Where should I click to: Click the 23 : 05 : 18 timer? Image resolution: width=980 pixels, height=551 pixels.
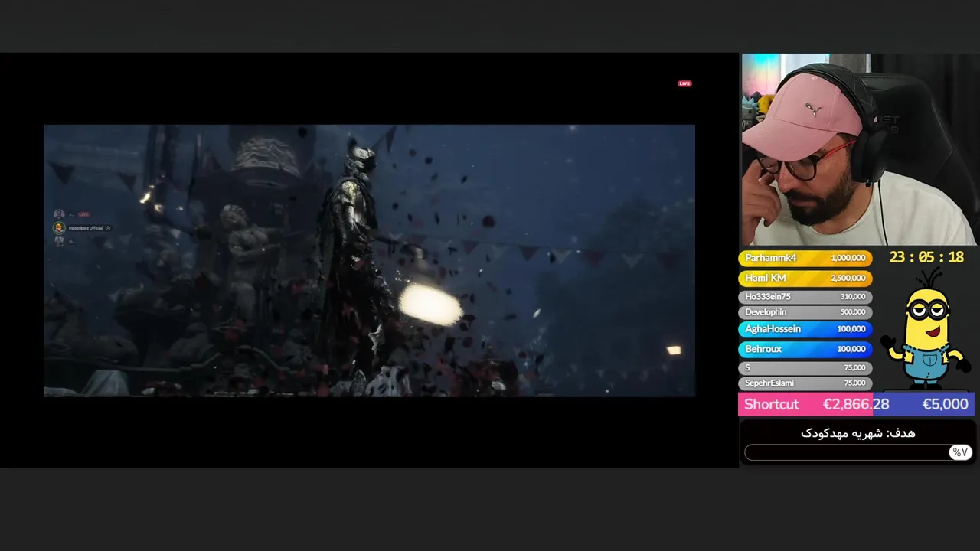point(926,257)
